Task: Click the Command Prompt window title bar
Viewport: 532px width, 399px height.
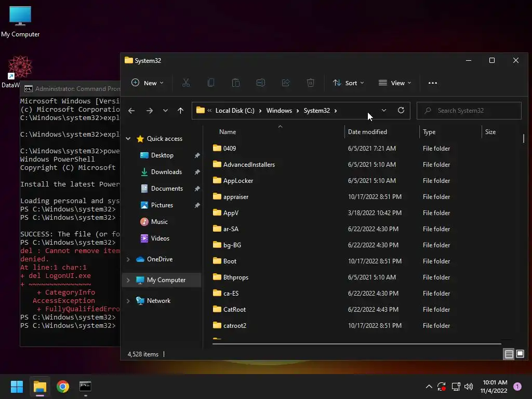Action: pyautogui.click(x=70, y=89)
